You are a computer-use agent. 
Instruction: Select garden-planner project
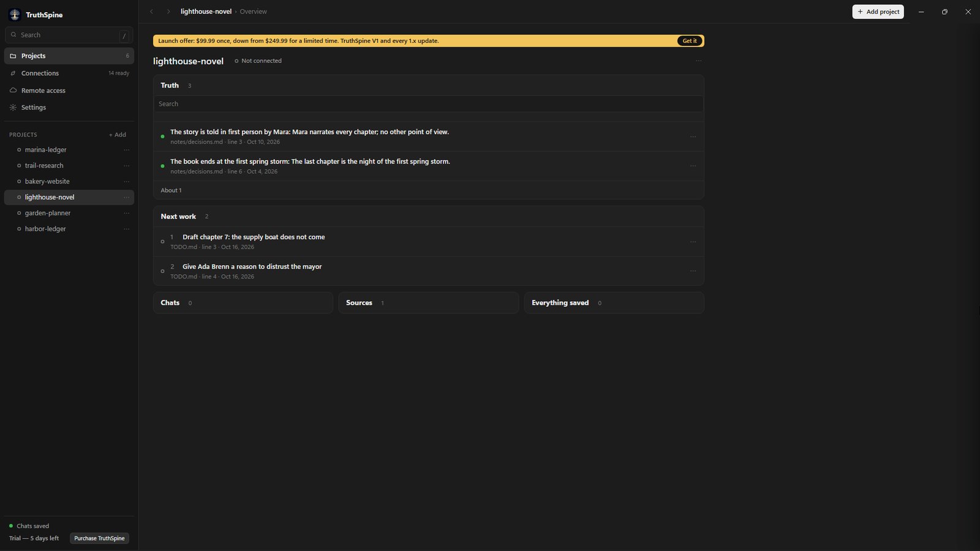[48, 213]
